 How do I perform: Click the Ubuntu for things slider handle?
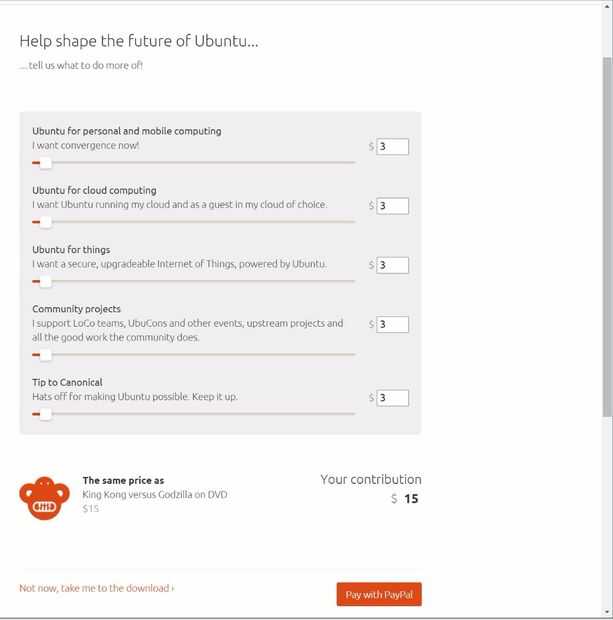point(45,281)
